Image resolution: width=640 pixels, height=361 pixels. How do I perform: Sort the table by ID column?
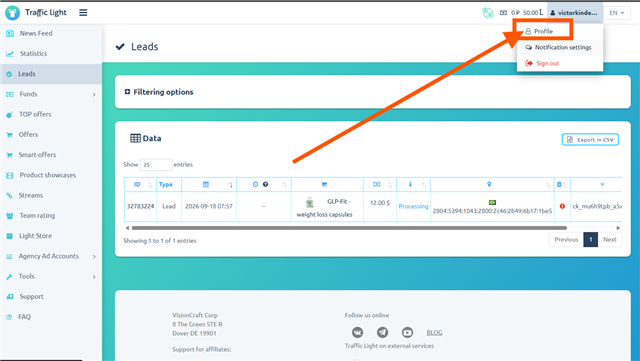140,185
